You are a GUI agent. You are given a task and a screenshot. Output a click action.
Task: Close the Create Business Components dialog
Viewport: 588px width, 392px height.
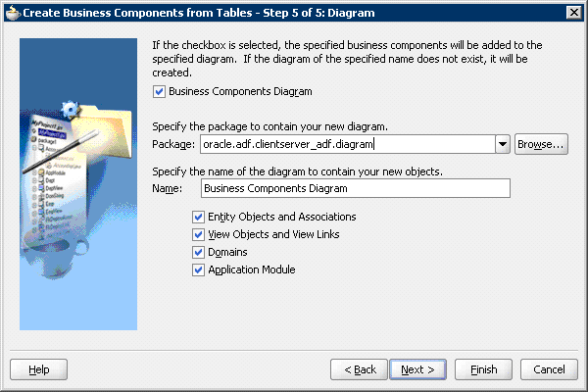(x=573, y=11)
